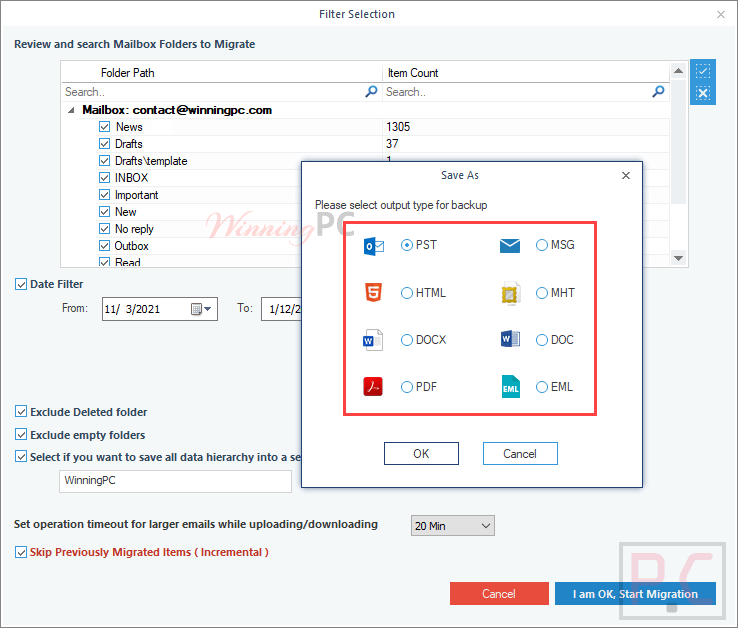Select the DOCX output type
738x628 pixels.
coord(407,340)
